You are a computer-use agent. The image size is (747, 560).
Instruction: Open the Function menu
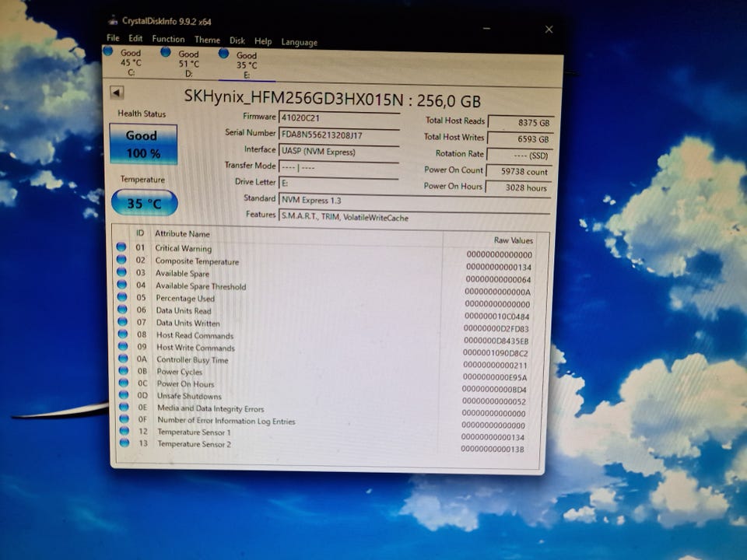coord(168,39)
